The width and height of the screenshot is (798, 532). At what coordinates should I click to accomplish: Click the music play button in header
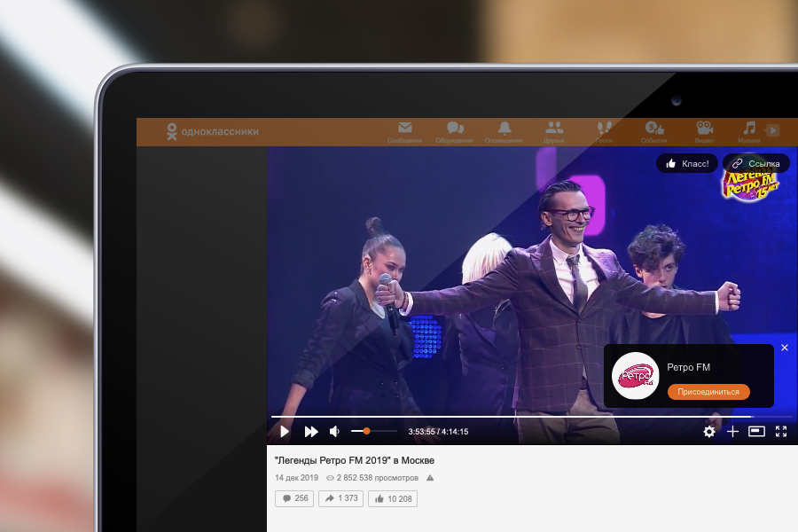coord(772,130)
